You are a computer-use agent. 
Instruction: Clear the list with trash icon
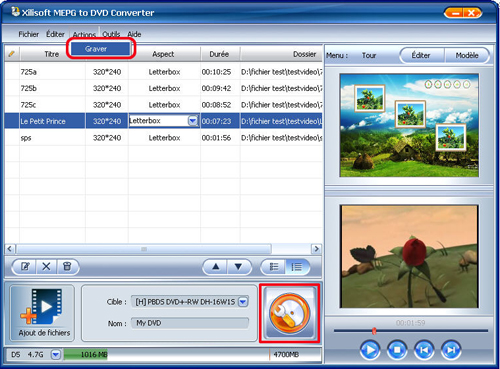pos(67,267)
